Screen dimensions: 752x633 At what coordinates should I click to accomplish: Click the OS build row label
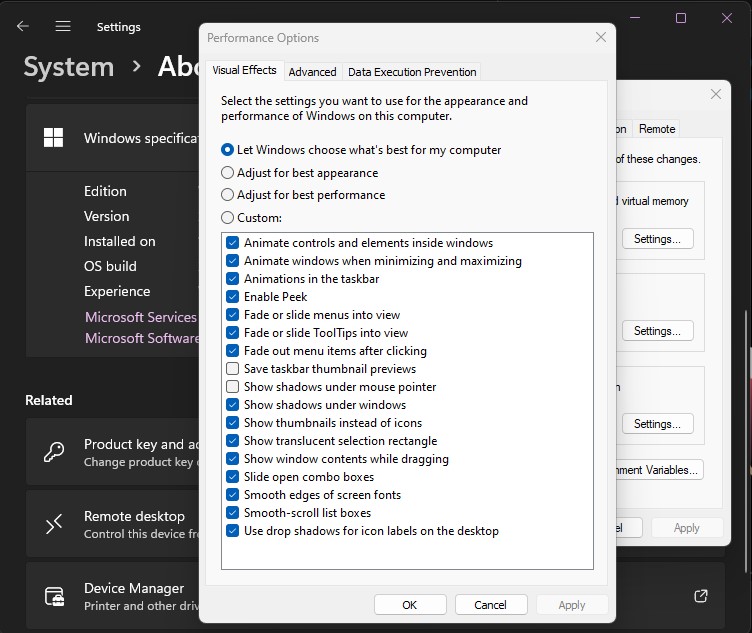(x=110, y=266)
